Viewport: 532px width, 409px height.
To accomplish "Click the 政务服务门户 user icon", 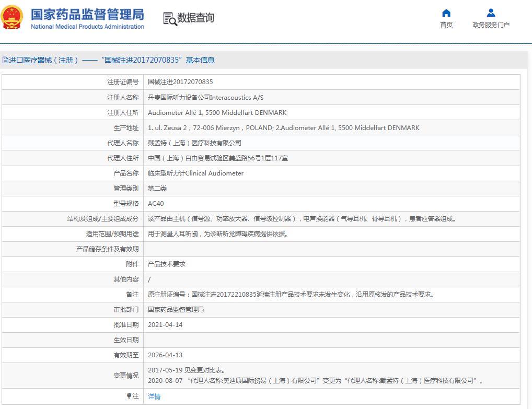I will 491,13.
